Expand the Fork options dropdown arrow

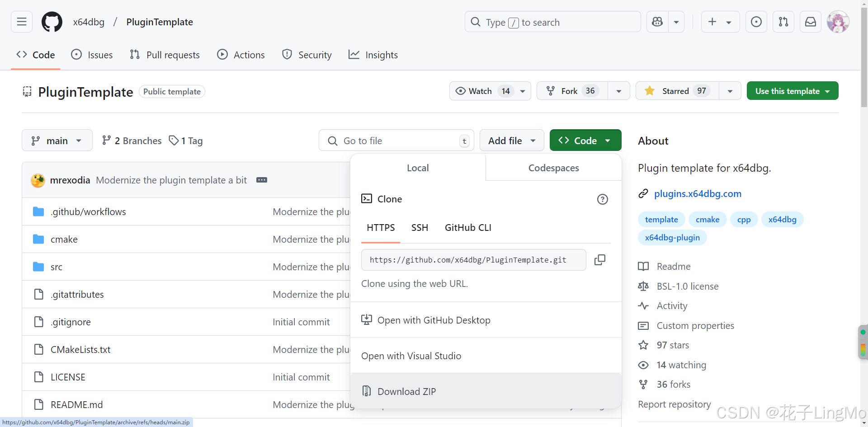[619, 91]
